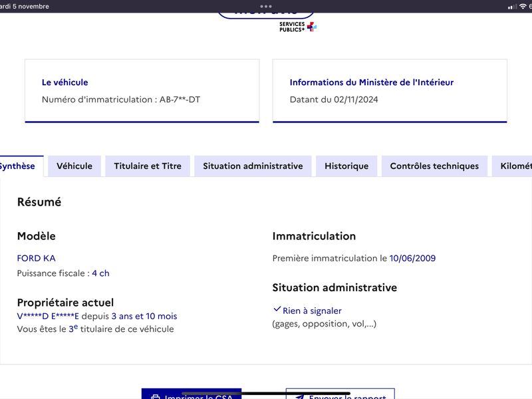Screen dimensions: 532x399
Task: Click the (gages, opposition, vol,...) note
Action: tap(325, 324)
